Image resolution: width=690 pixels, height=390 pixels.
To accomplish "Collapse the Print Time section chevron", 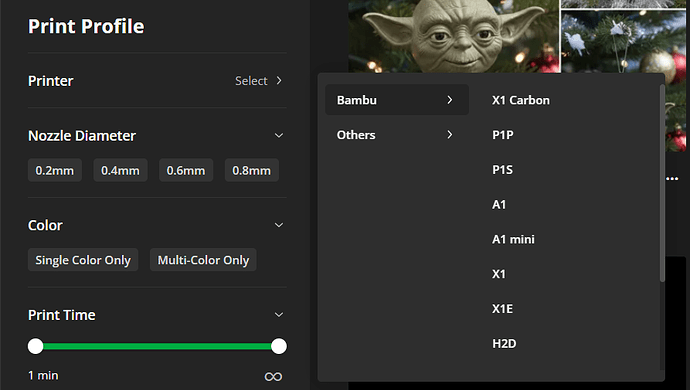I will click(279, 315).
